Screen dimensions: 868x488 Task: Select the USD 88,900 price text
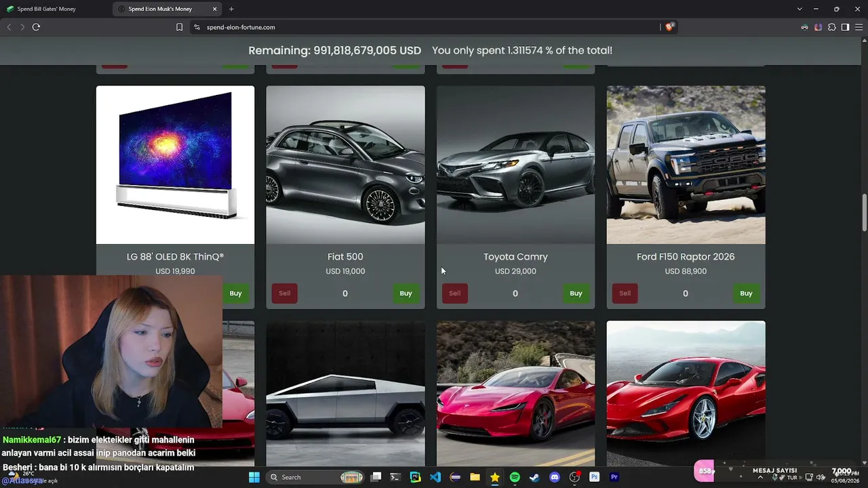[x=686, y=271]
